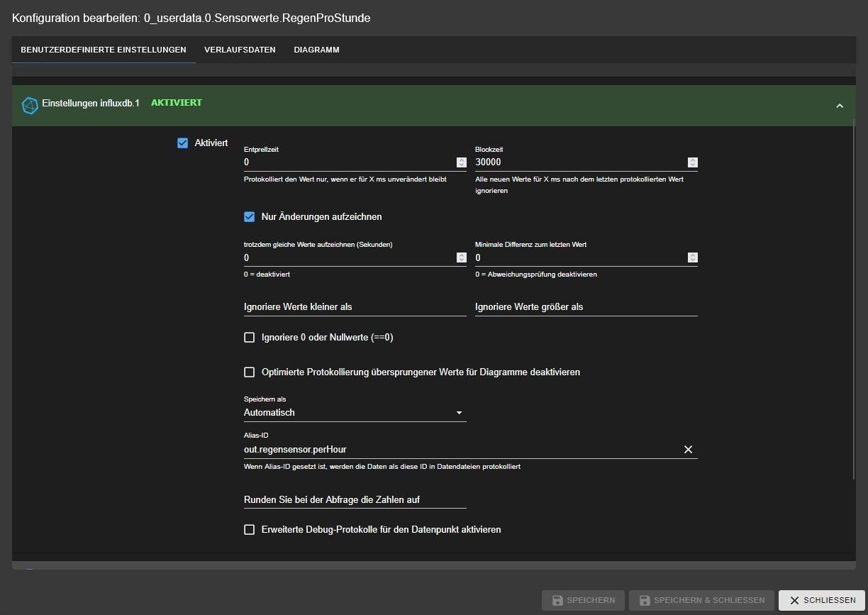Click the Runden Sie bei der Abfrage field

(355, 500)
